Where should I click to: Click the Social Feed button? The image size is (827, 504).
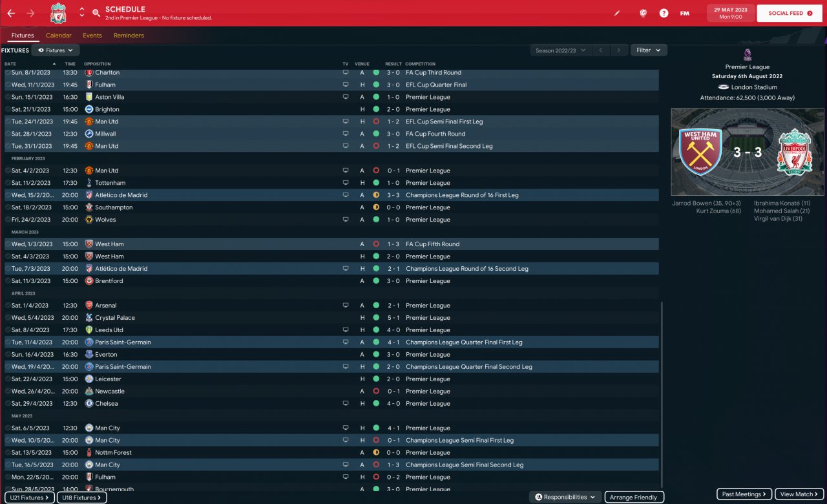pyautogui.click(x=790, y=13)
